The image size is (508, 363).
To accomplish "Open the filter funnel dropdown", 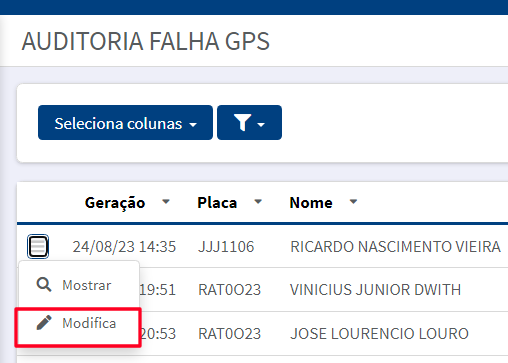I will [249, 123].
